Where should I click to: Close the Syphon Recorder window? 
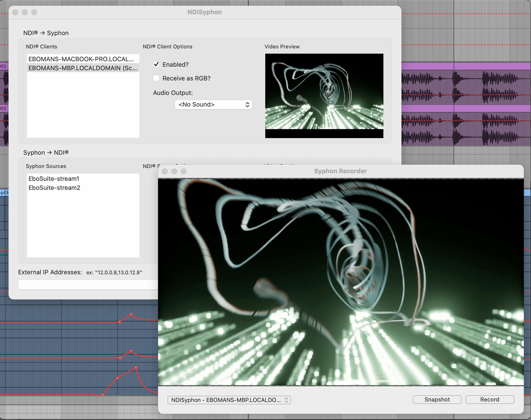point(165,171)
